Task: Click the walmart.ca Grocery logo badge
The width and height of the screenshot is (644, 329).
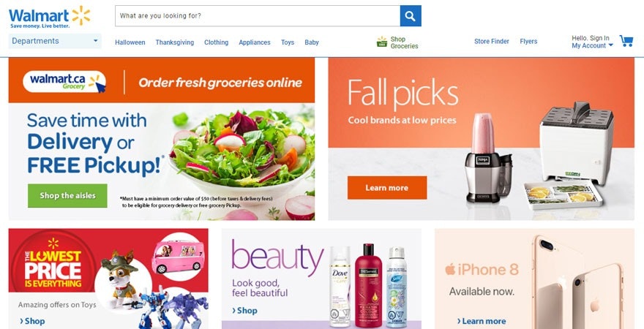Action: click(x=65, y=82)
